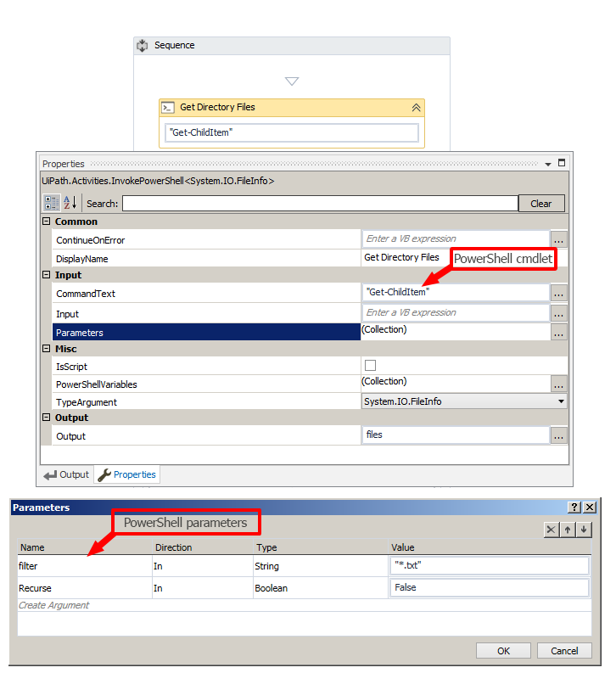Click the TypeArgument property label
Screen dimensions: 616x673
tap(87, 402)
